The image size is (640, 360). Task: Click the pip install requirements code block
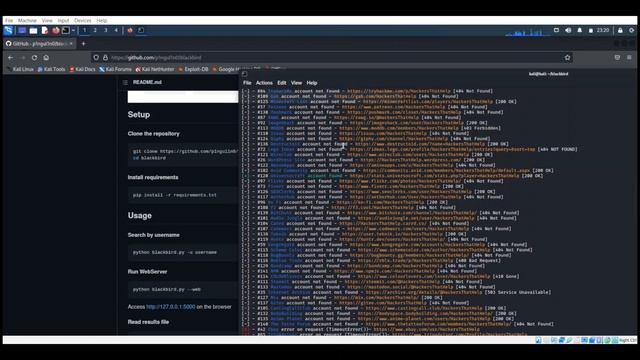[183, 195]
